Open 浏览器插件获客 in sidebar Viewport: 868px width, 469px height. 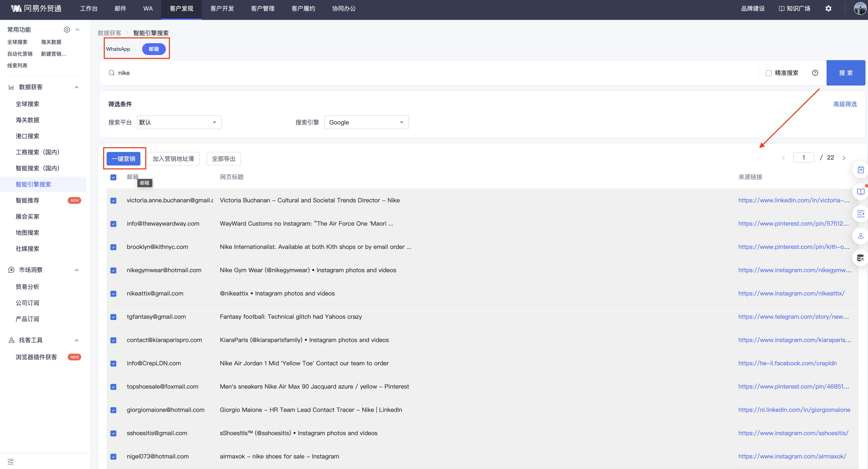click(x=36, y=357)
